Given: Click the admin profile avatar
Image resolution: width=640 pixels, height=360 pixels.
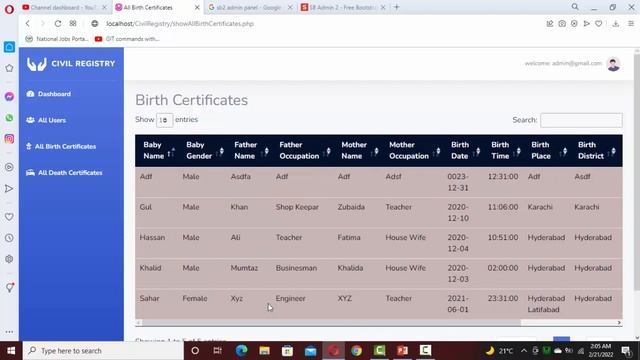Looking at the screenshot, I should 613,64.
